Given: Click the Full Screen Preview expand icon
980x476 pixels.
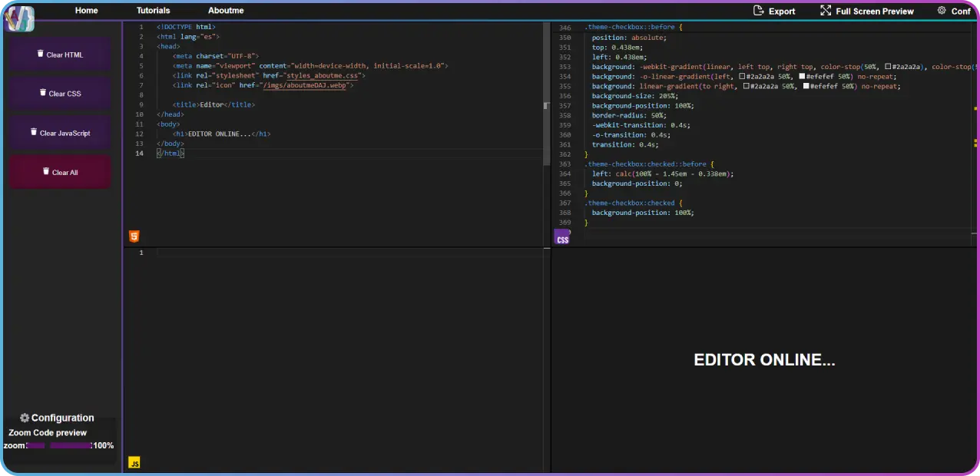Looking at the screenshot, I should point(826,11).
